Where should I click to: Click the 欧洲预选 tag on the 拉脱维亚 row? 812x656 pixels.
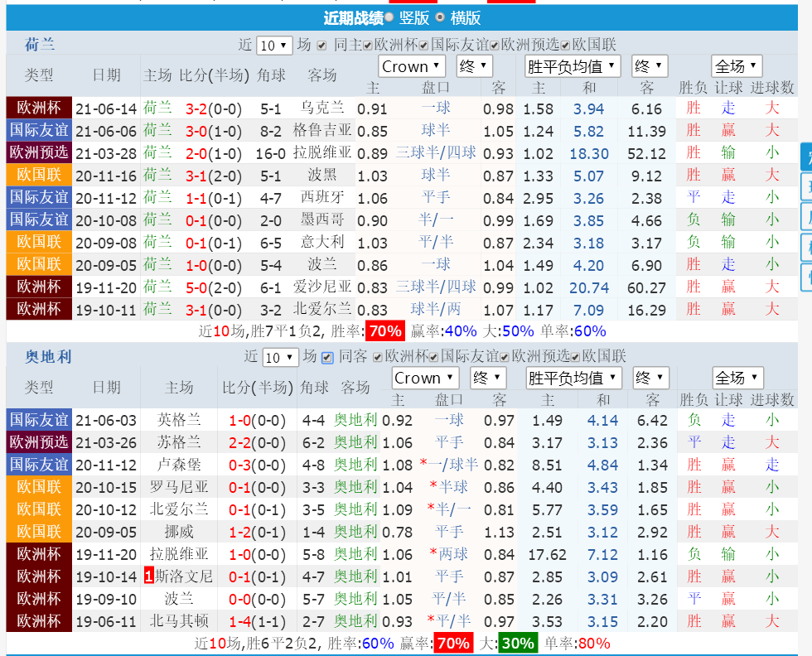pos(39,152)
